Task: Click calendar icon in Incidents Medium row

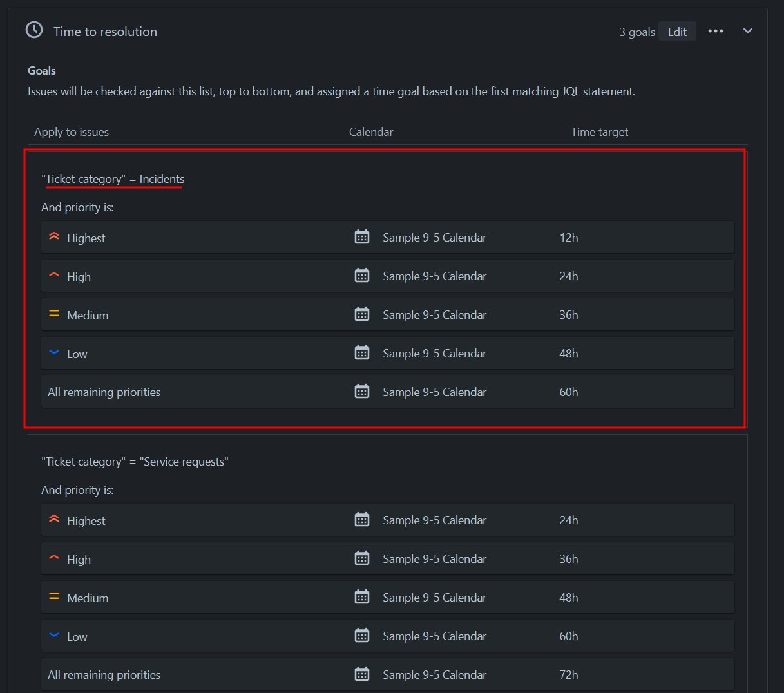Action: pos(362,314)
